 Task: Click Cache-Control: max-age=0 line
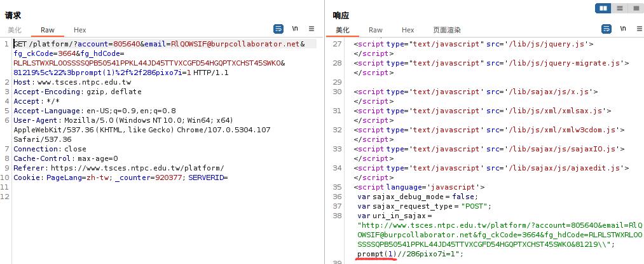[x=65, y=158]
